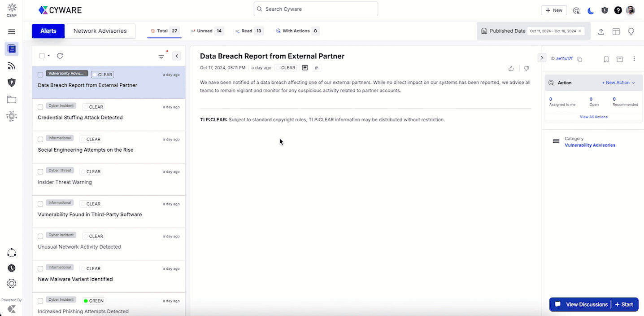The width and height of the screenshot is (644, 316).
Task: Select Data Breach Report alert checkbox
Action: tap(40, 75)
